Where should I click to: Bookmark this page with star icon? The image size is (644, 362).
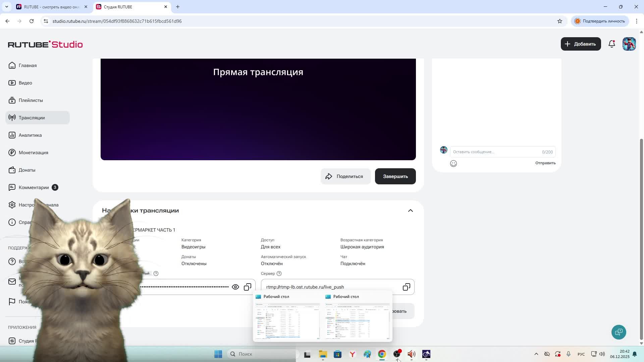pyautogui.click(x=559, y=21)
